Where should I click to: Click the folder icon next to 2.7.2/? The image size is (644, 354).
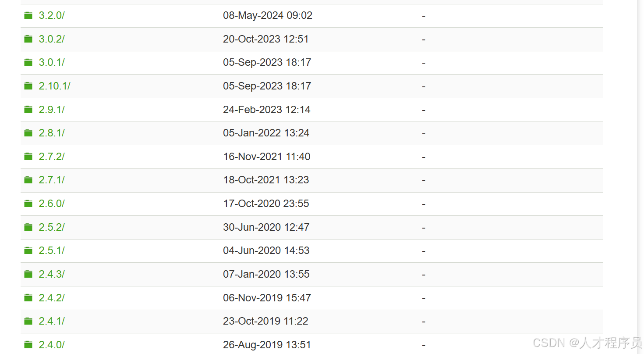[x=28, y=157]
